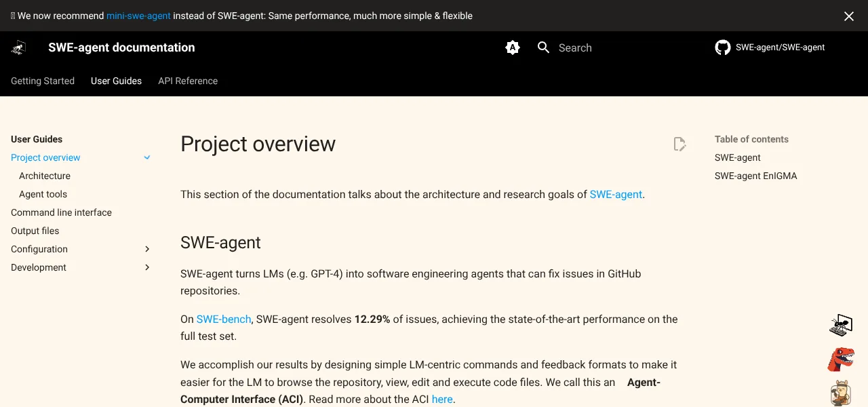Open Project overview in the sidebar

pyautogui.click(x=45, y=157)
